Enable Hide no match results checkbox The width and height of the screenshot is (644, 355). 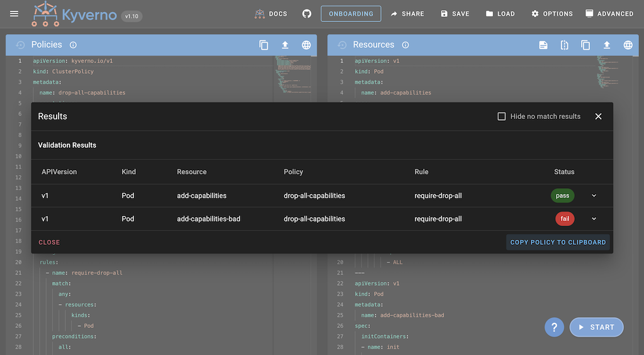pos(501,116)
